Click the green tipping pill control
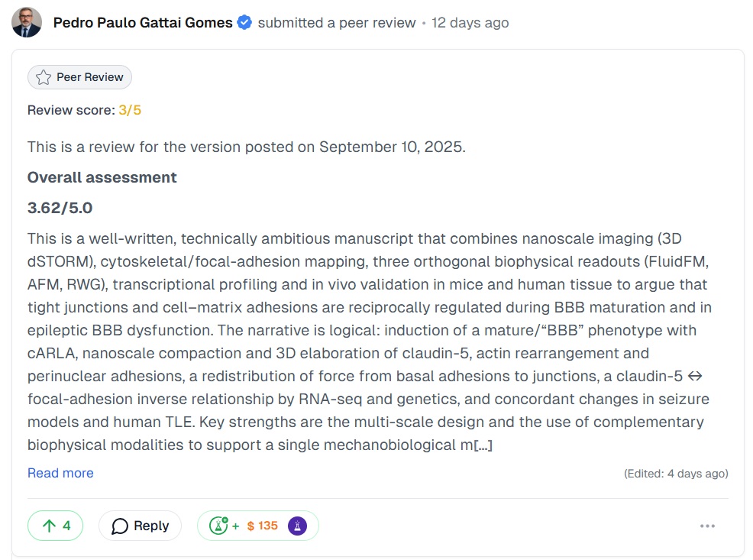Viewport: 753px width, 560px height. (x=258, y=526)
